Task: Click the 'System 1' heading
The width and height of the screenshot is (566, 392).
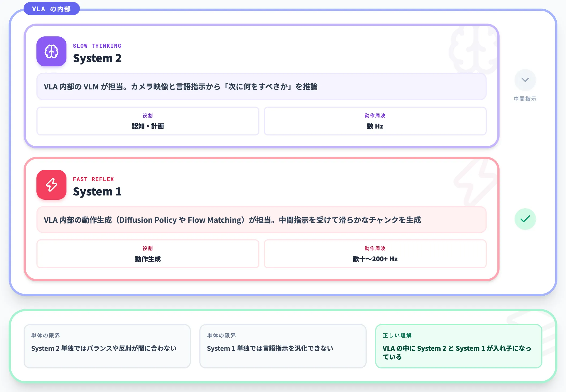Action: click(97, 191)
